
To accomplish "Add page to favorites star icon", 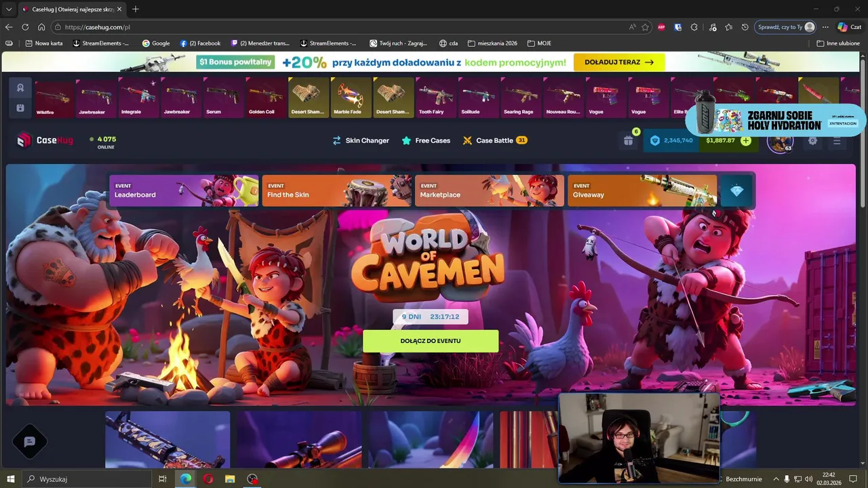I will (645, 27).
